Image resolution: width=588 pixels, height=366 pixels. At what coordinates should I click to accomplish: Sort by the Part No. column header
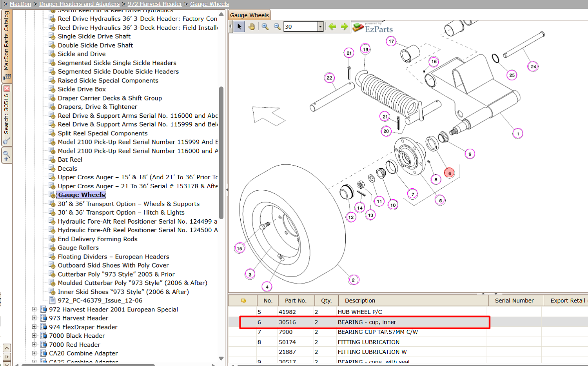[x=296, y=300]
